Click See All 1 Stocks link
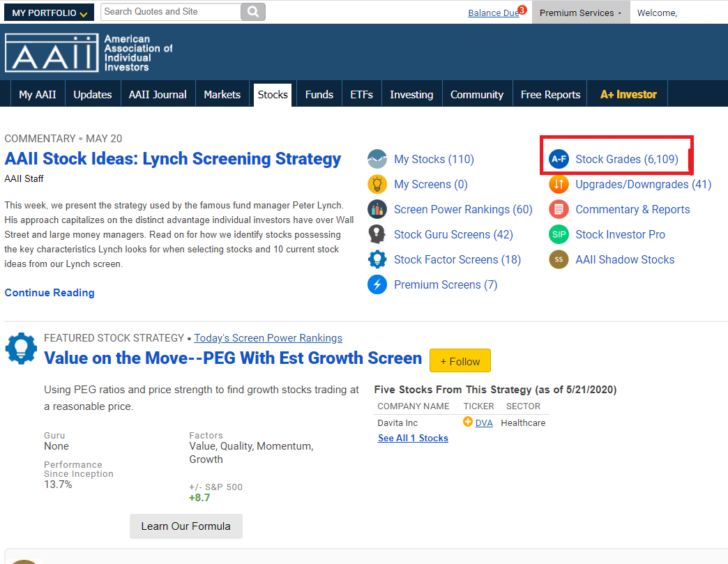This screenshot has height=564, width=728. [413, 438]
